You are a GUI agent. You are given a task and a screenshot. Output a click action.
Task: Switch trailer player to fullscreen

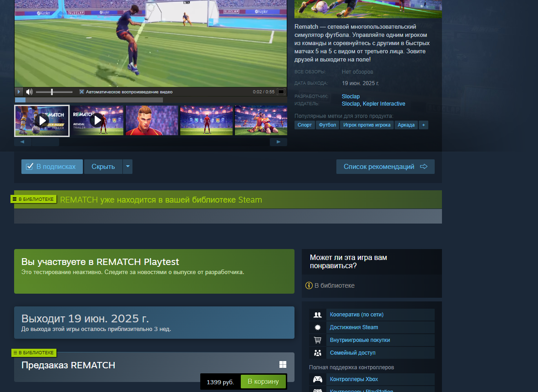click(281, 92)
